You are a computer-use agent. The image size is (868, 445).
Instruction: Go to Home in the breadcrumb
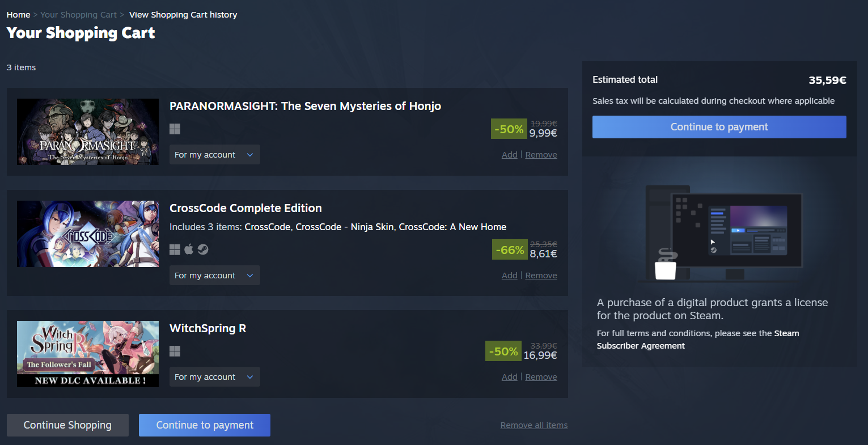point(18,15)
